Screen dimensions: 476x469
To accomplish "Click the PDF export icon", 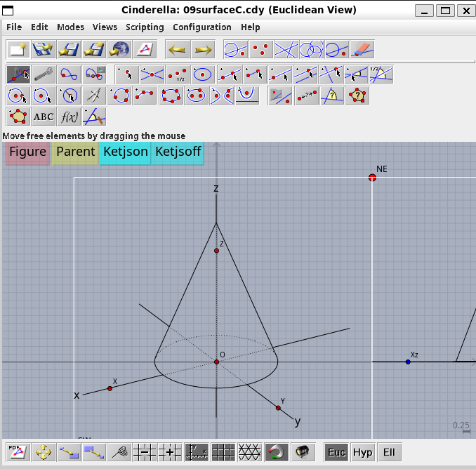I will click(18, 452).
